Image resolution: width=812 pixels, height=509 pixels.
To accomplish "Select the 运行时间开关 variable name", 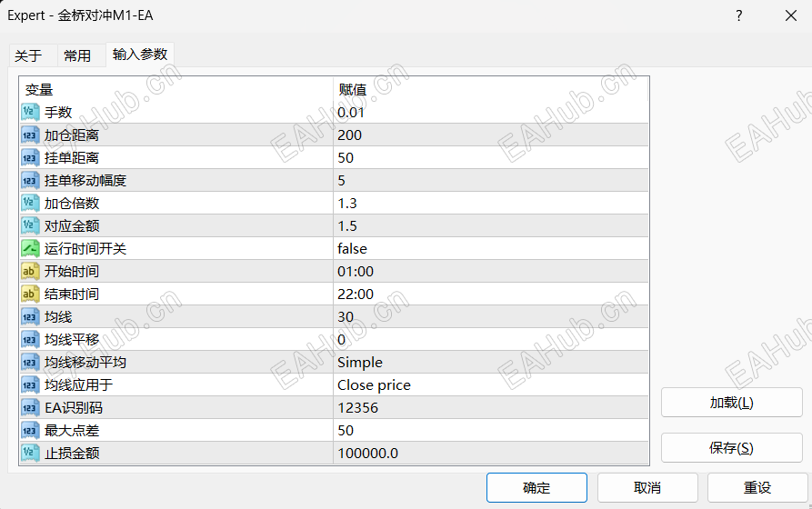I will click(85, 249).
